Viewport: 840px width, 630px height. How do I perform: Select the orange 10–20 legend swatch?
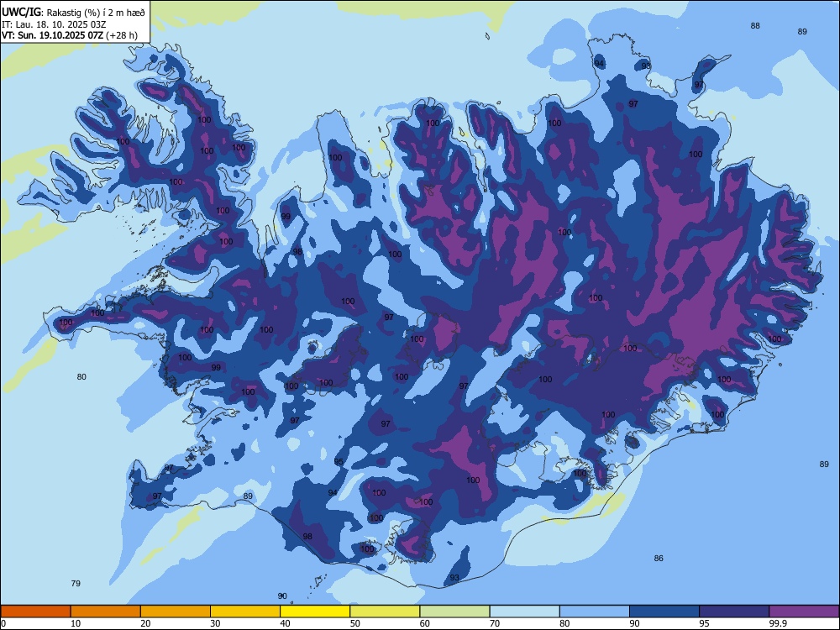(x=106, y=612)
